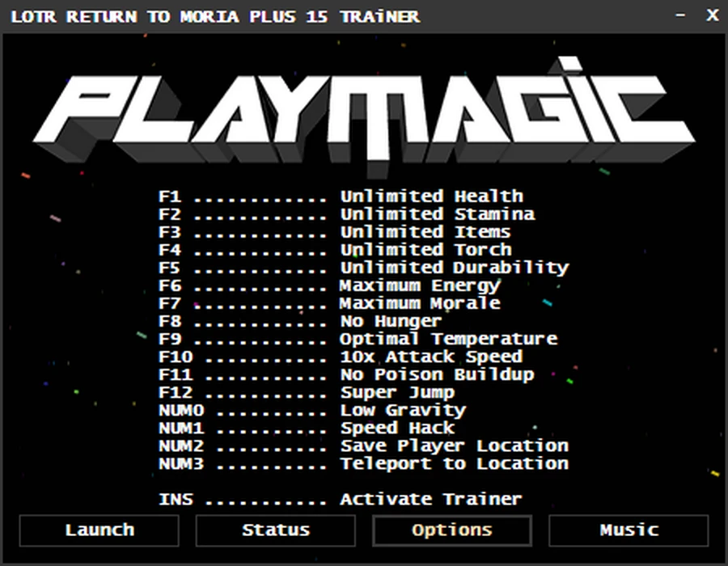728x566 pixels.
Task: Select the Unlimited Torch line
Action: (335, 250)
